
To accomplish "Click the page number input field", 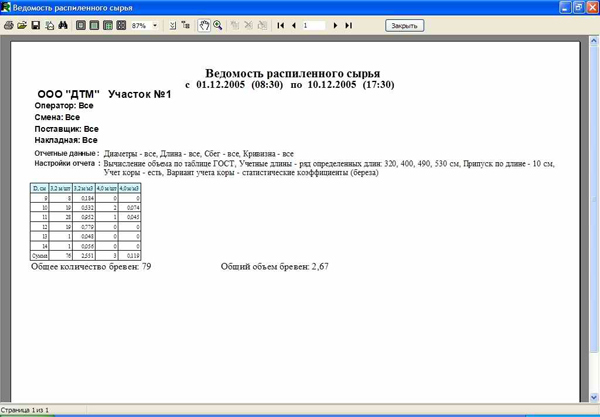I will (314, 24).
